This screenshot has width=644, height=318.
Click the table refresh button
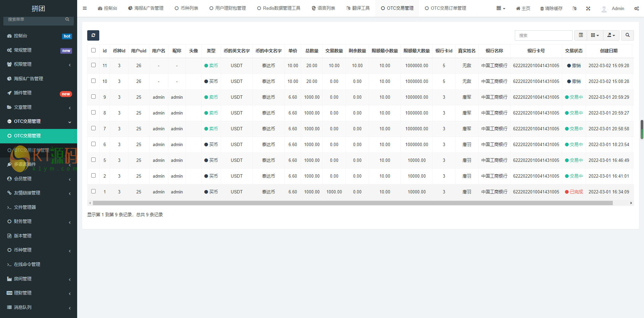(93, 35)
